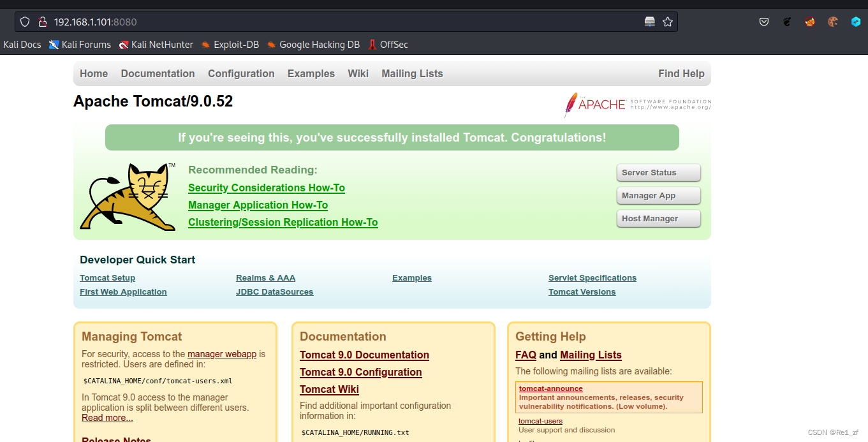Open Examples in Tomcat navigation bar
The height and width of the screenshot is (442, 868).
[311, 73]
